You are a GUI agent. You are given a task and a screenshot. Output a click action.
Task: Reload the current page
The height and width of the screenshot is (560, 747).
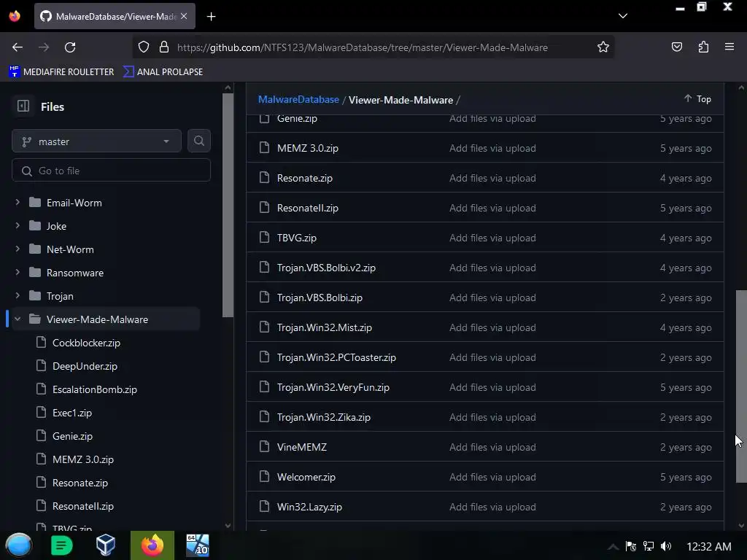70,47
